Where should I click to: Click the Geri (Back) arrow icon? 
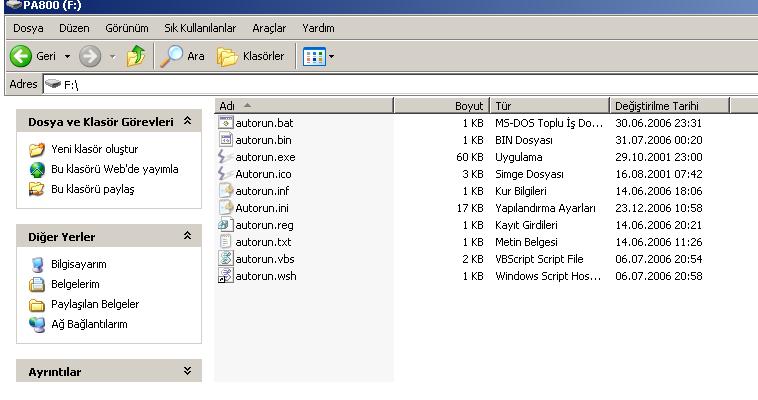pos(21,56)
